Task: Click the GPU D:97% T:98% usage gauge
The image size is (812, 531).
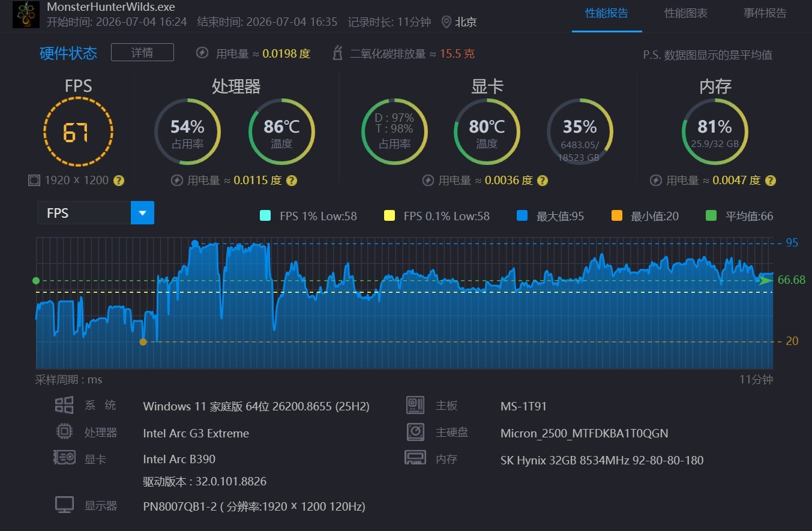Action: click(394, 131)
